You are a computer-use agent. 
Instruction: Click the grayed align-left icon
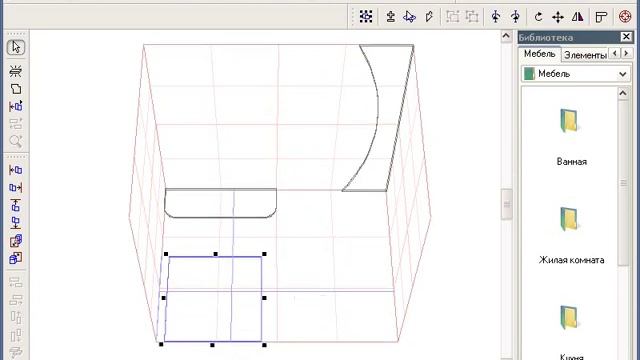click(x=16, y=282)
